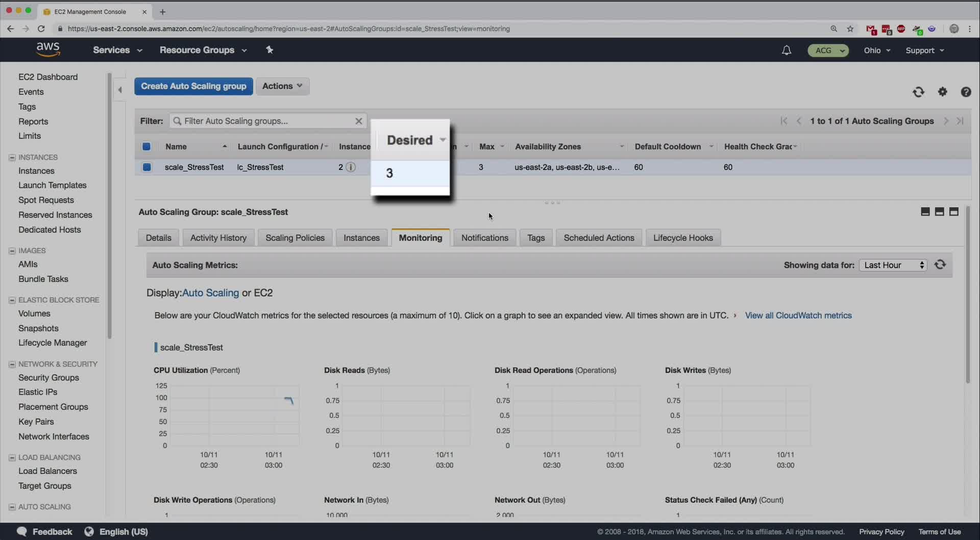Open View all CloudWatch metrics link
Screen dimensions: 980x540
click(798, 315)
